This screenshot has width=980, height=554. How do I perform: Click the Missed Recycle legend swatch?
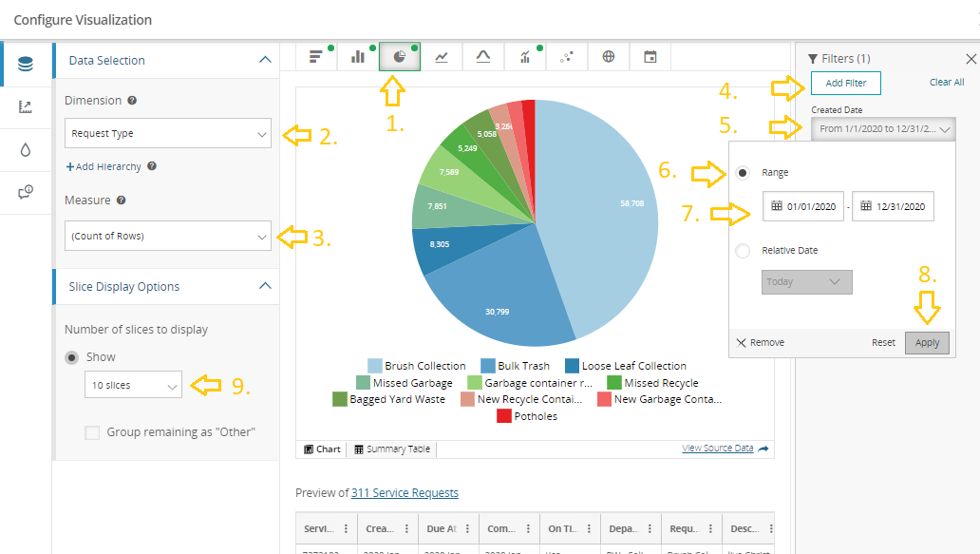(x=614, y=383)
